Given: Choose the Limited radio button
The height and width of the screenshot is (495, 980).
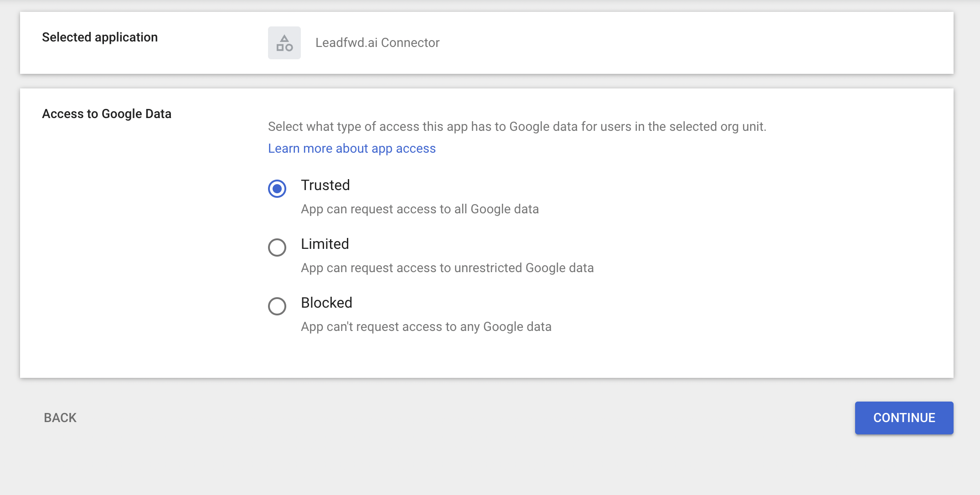Looking at the screenshot, I should pyautogui.click(x=277, y=247).
